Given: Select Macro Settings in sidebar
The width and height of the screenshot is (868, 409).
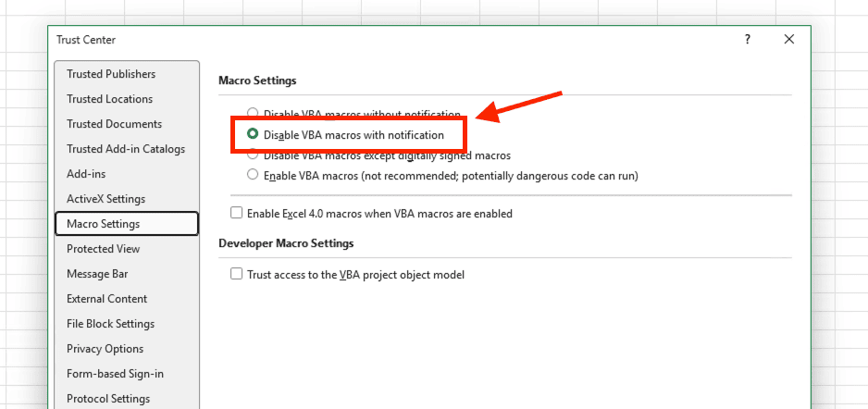Looking at the screenshot, I should (104, 224).
